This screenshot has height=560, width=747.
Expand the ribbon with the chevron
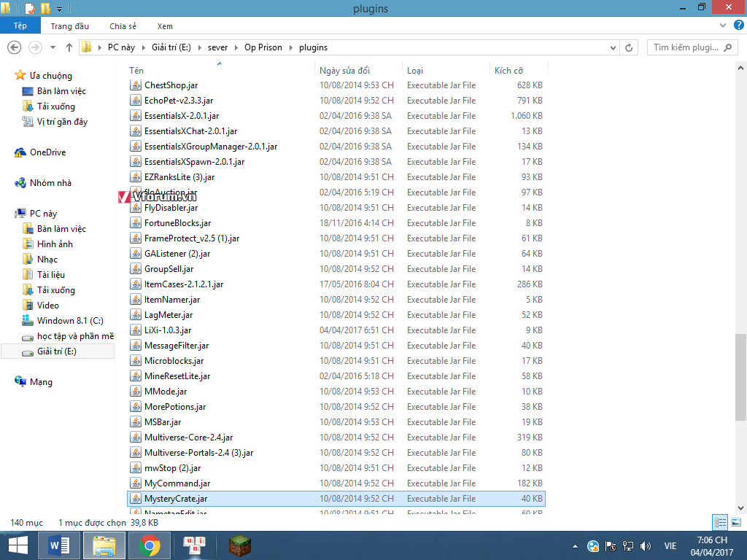pos(723,26)
